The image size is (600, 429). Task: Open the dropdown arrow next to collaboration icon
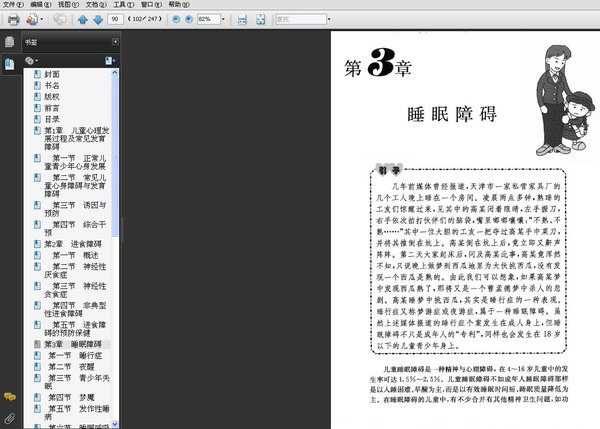click(x=42, y=19)
